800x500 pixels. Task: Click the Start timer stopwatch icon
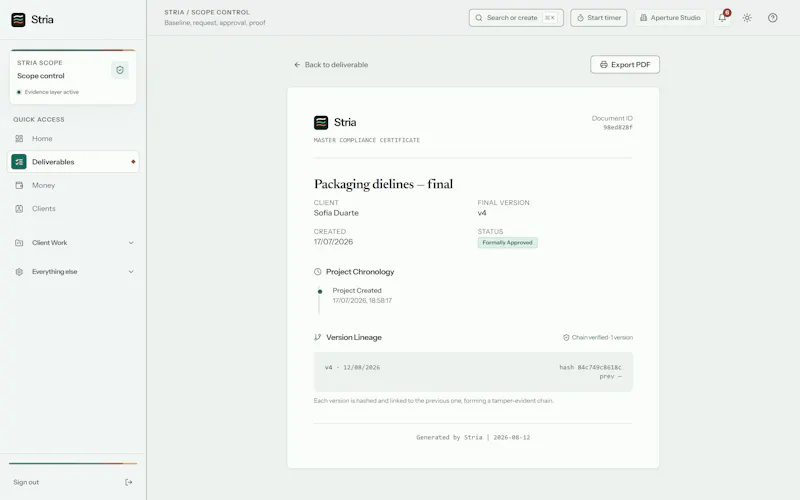580,18
